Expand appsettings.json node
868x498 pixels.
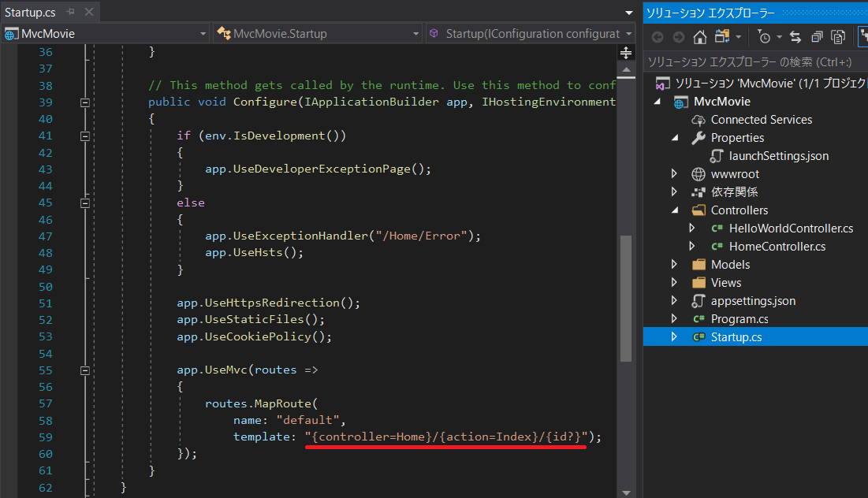674,300
